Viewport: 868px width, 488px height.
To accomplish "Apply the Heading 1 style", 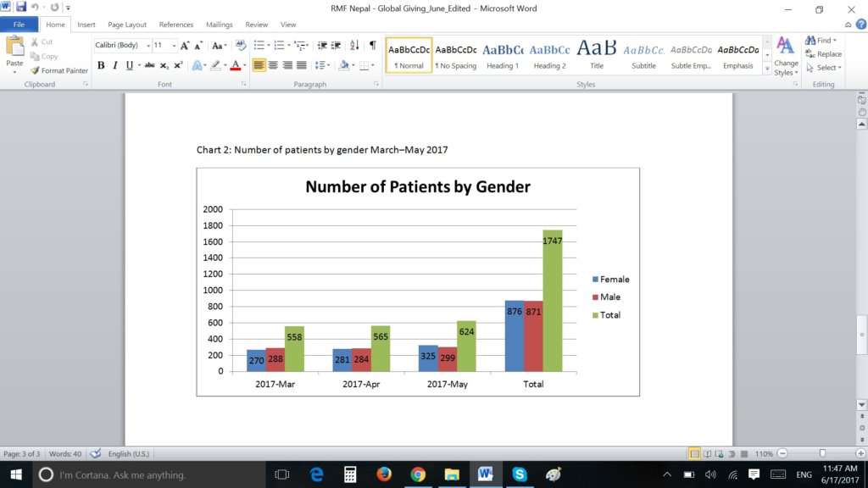I will point(503,55).
